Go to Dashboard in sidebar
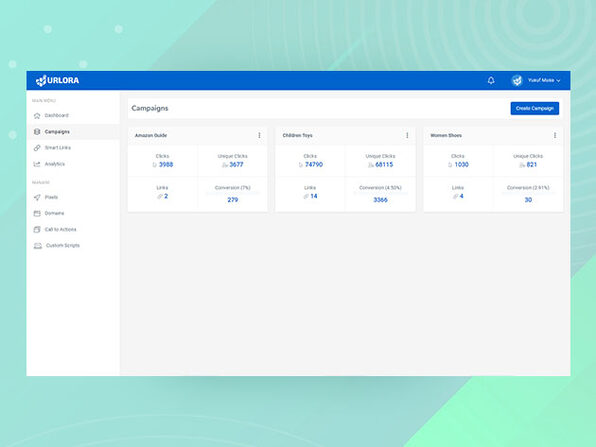The width and height of the screenshot is (596, 447). 57,115
